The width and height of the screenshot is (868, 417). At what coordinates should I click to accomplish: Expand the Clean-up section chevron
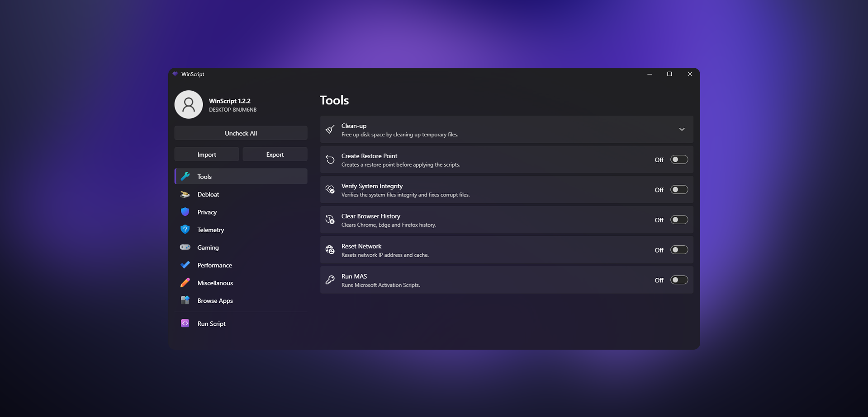(x=682, y=130)
